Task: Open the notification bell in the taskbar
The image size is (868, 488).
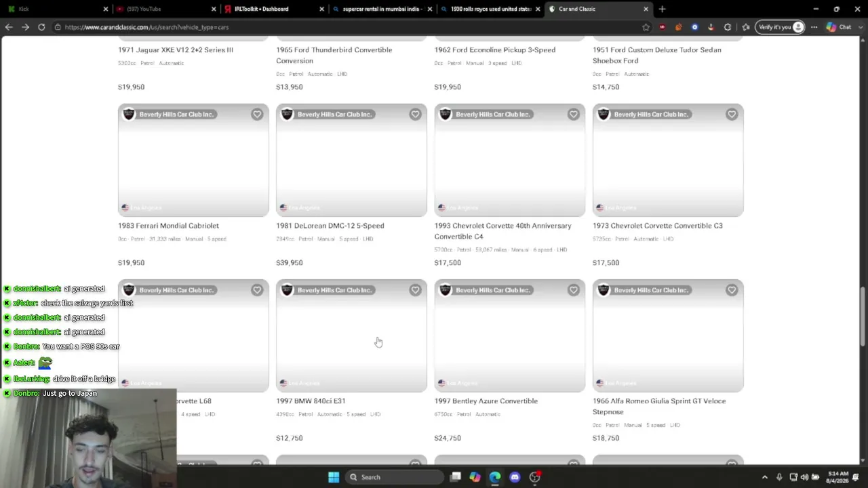Action: click(x=856, y=477)
